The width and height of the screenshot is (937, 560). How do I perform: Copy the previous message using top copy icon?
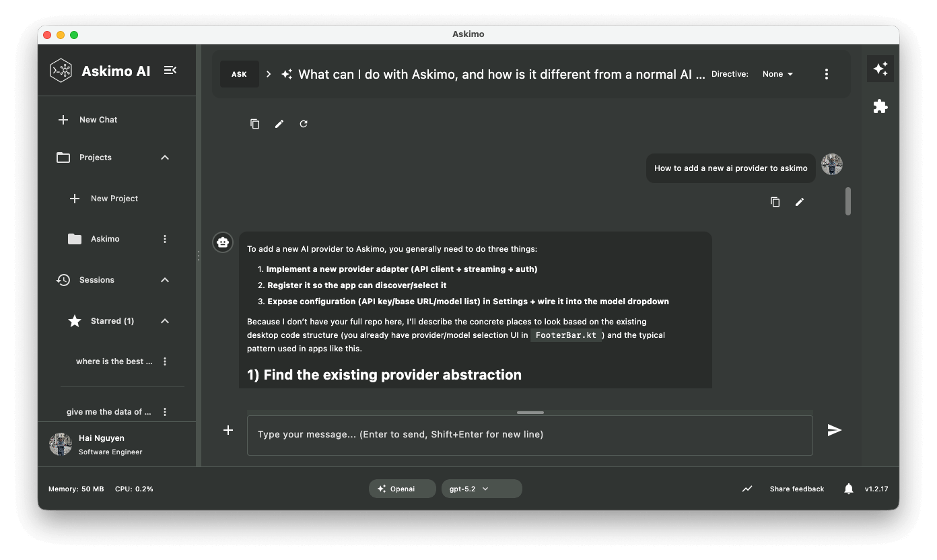point(254,124)
